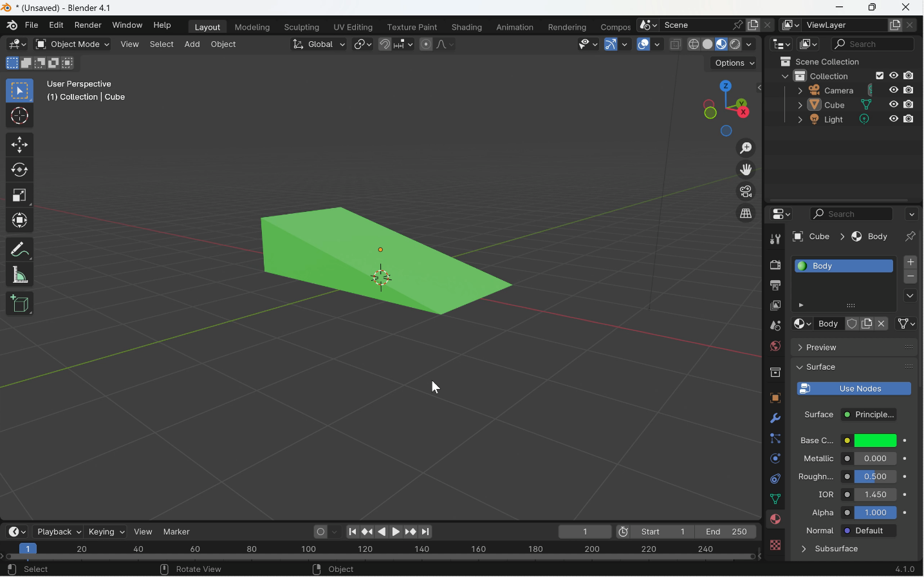Open the Global transform orientation dropdown
Viewport: 924px width, 577px height.
pyautogui.click(x=319, y=44)
